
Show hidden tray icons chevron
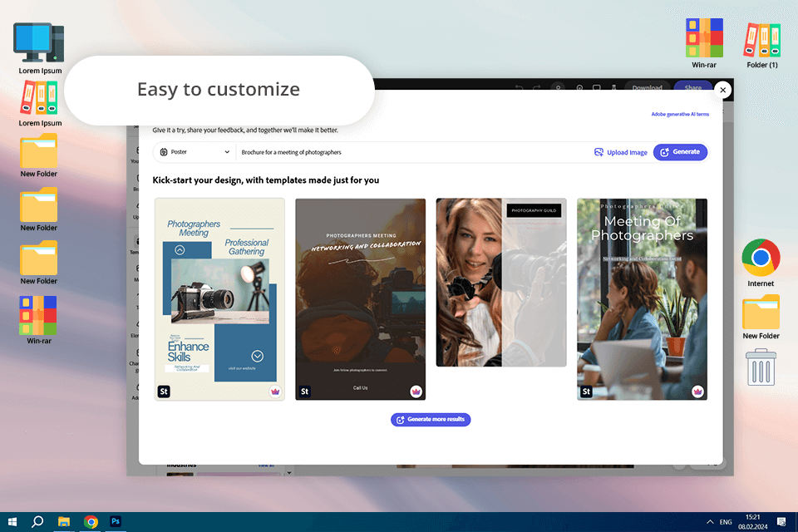709,522
